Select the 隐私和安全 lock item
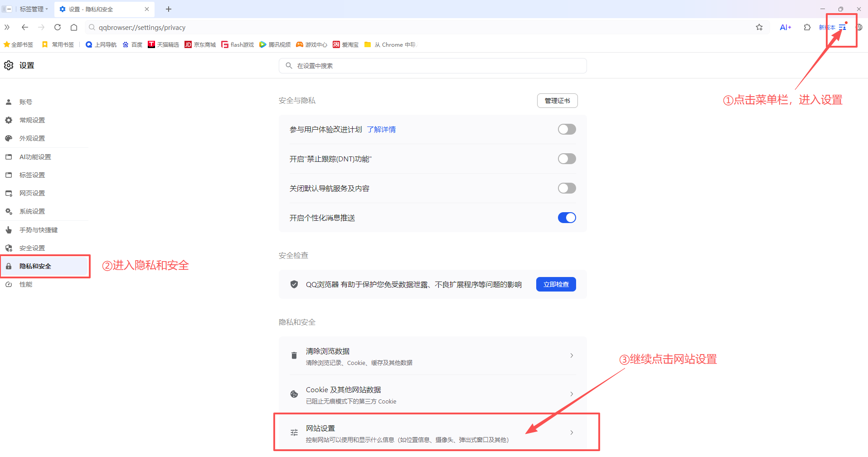The height and width of the screenshot is (457, 868). click(x=45, y=266)
